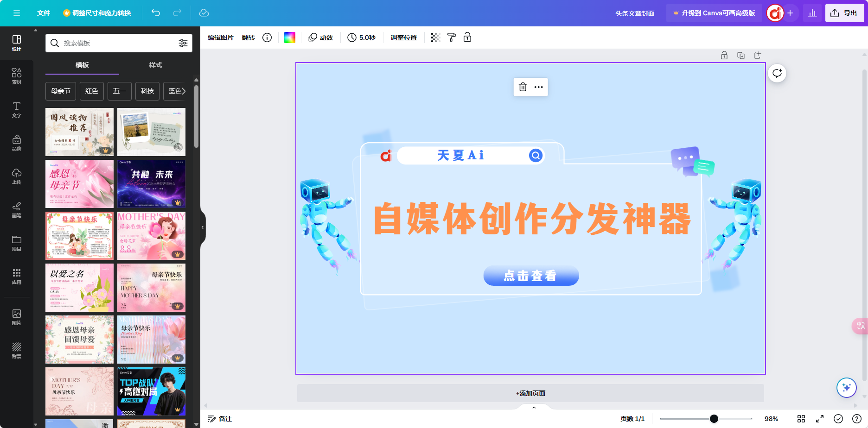Open the Brand (品牌) sidebar panel
868x428 pixels.
tap(17, 143)
